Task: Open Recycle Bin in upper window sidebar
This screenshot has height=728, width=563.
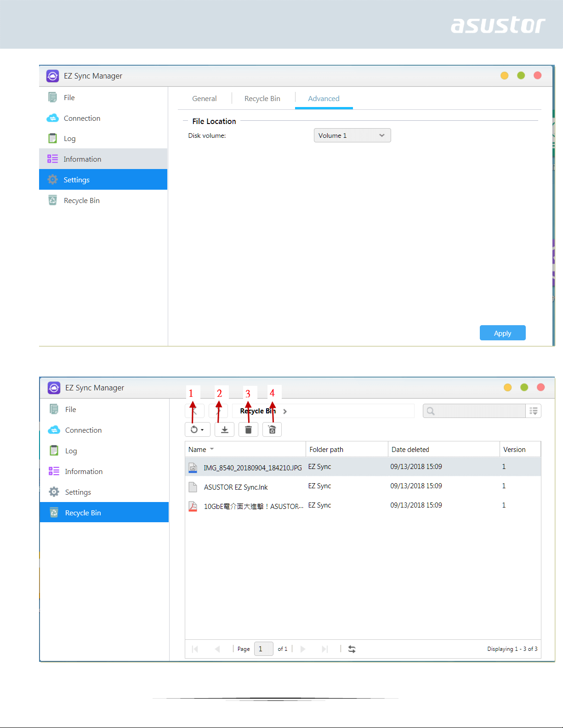Action: tap(103, 200)
